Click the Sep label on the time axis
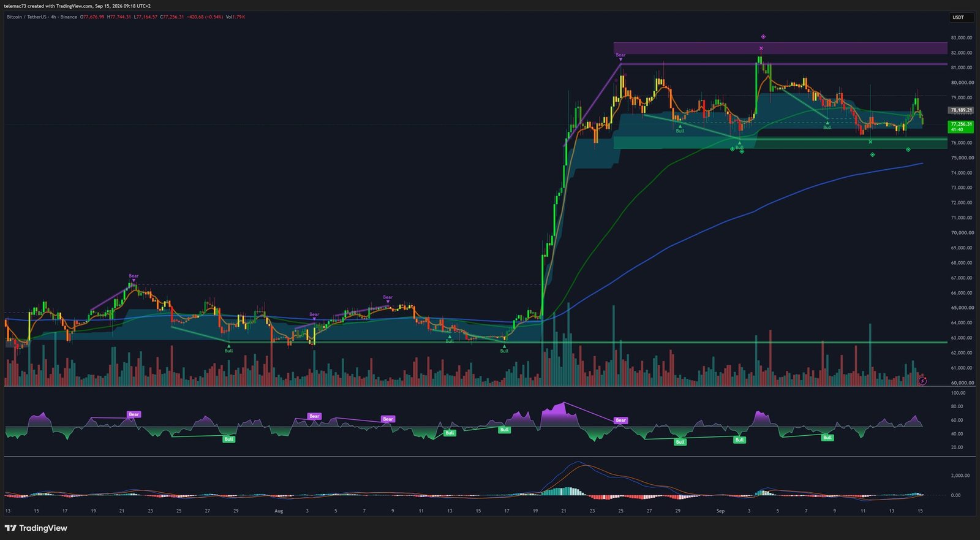The image size is (980, 540). pyautogui.click(x=720, y=511)
